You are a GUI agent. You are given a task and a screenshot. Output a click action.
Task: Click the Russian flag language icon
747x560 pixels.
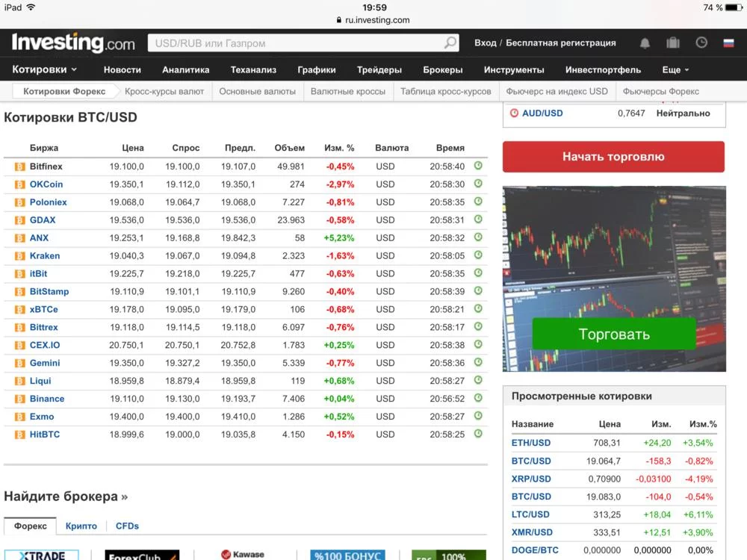tap(728, 43)
